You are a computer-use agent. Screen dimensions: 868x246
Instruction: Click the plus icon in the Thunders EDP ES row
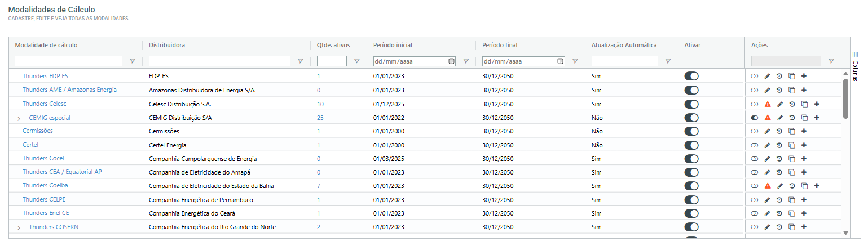[x=804, y=76]
